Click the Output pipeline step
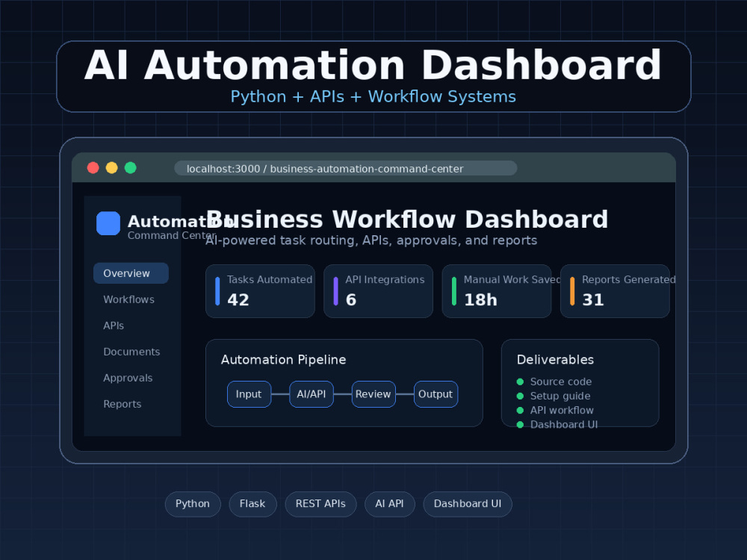Screen dimensions: 747x560 436,394
